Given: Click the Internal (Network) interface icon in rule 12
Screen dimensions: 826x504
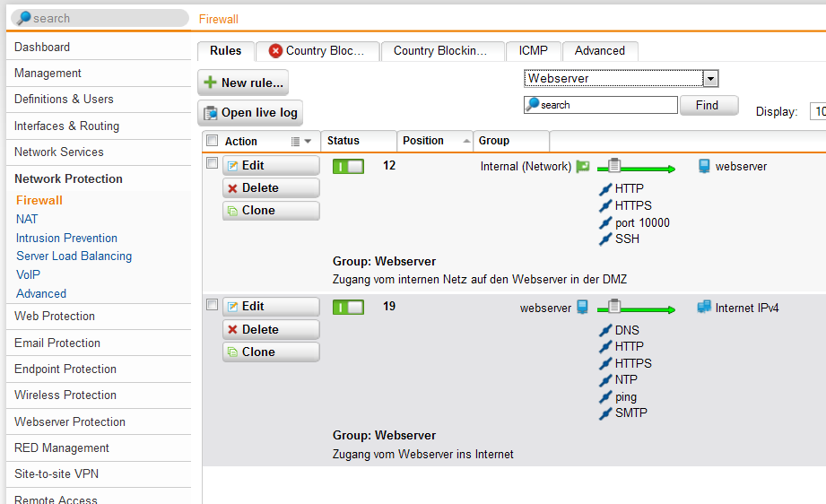Looking at the screenshot, I should [x=583, y=166].
